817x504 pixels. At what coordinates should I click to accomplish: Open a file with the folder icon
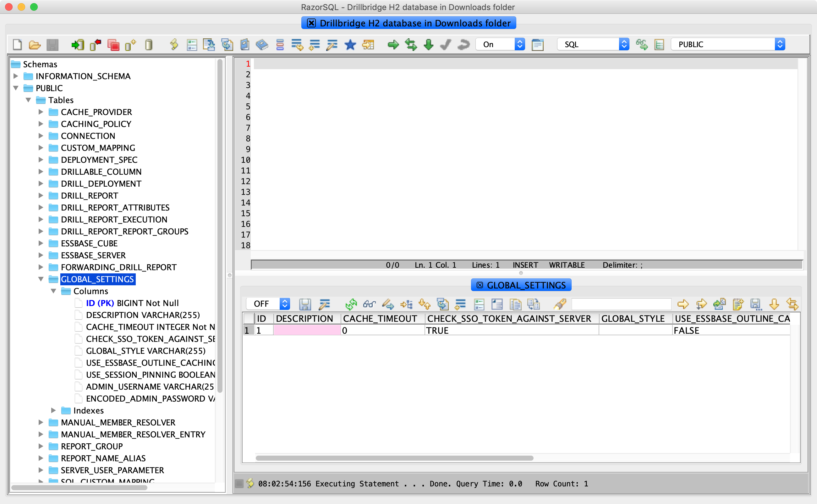35,44
